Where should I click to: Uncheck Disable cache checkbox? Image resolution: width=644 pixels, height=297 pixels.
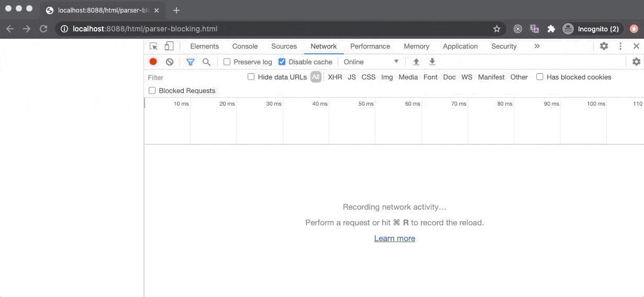(282, 62)
